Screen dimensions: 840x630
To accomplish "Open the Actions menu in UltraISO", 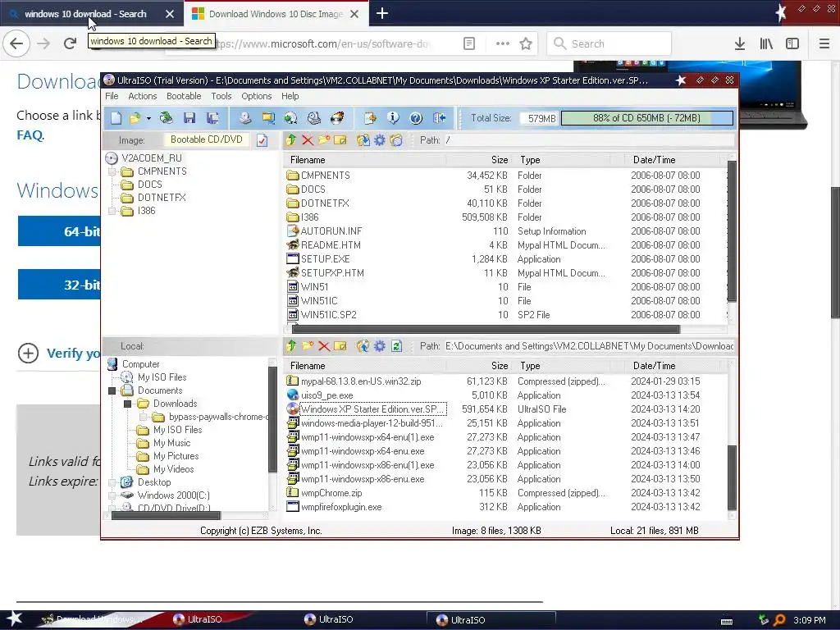I will point(143,97).
